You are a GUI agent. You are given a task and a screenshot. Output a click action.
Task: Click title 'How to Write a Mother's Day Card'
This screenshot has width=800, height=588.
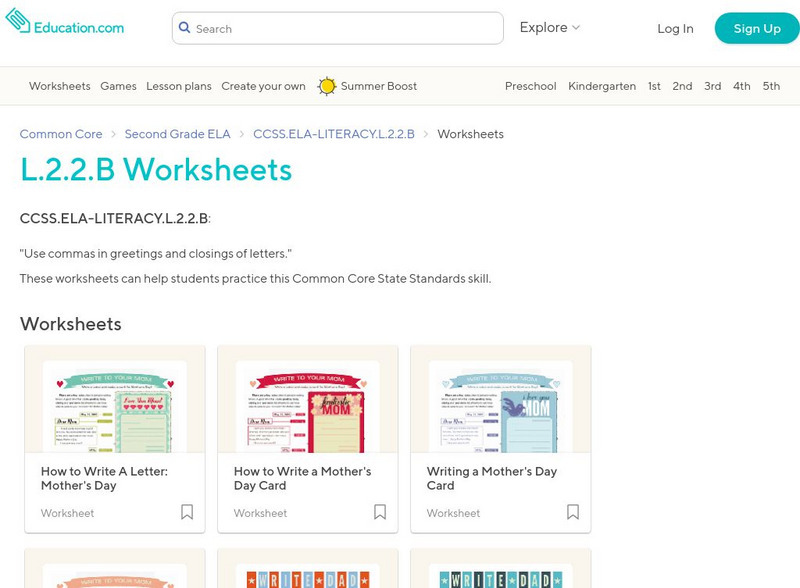(x=303, y=478)
